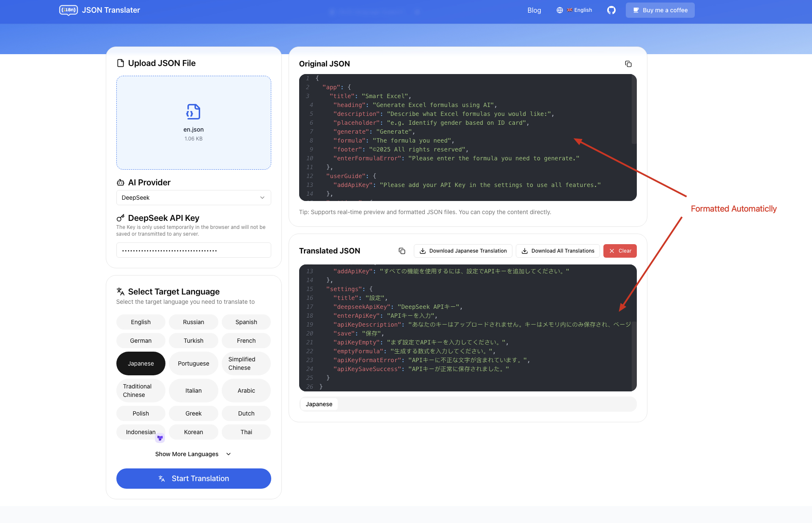Click the coffee cup icon in header

click(x=635, y=10)
